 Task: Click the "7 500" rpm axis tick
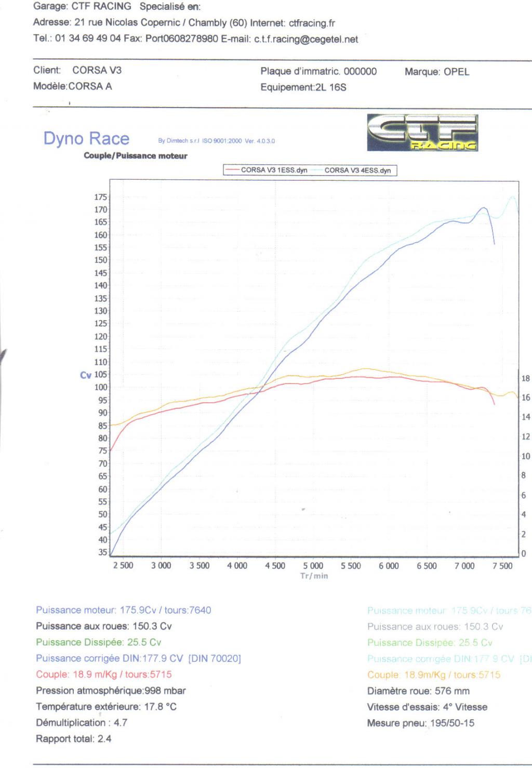pos(502,566)
